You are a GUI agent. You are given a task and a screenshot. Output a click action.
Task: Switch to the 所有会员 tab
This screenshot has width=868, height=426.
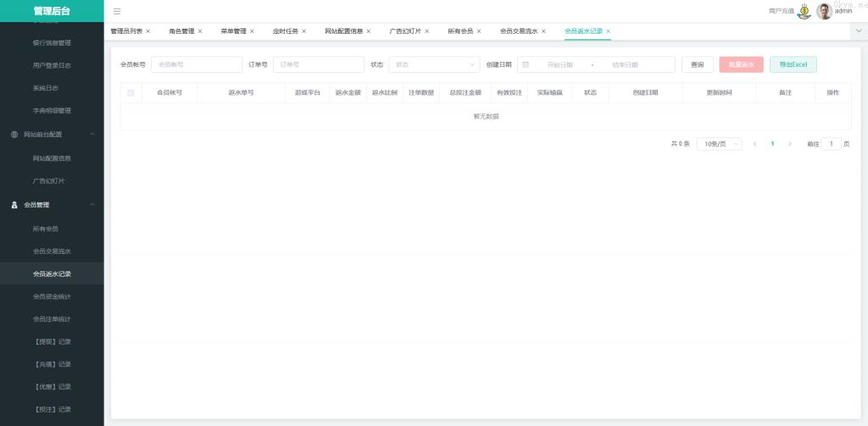point(460,31)
